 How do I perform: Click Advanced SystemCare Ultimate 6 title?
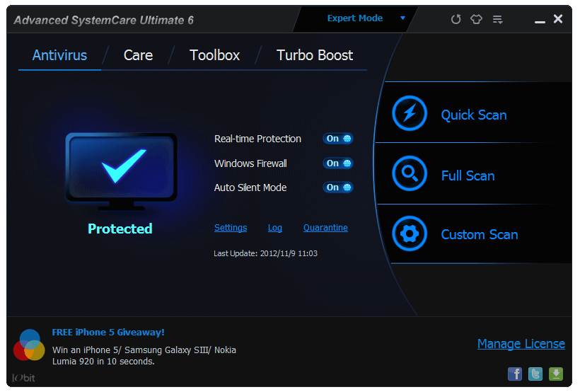(104, 20)
